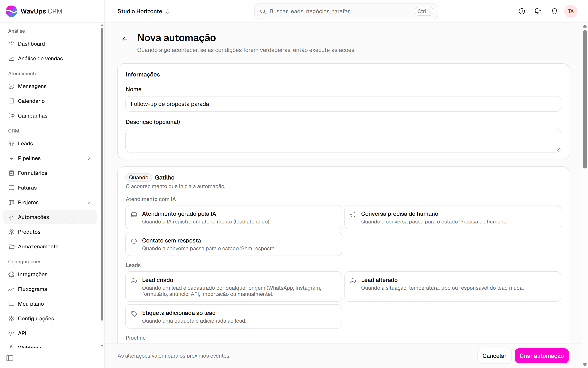The image size is (588, 368).
Task: Collapse the sidebar with the panel icon
Action: [10, 358]
